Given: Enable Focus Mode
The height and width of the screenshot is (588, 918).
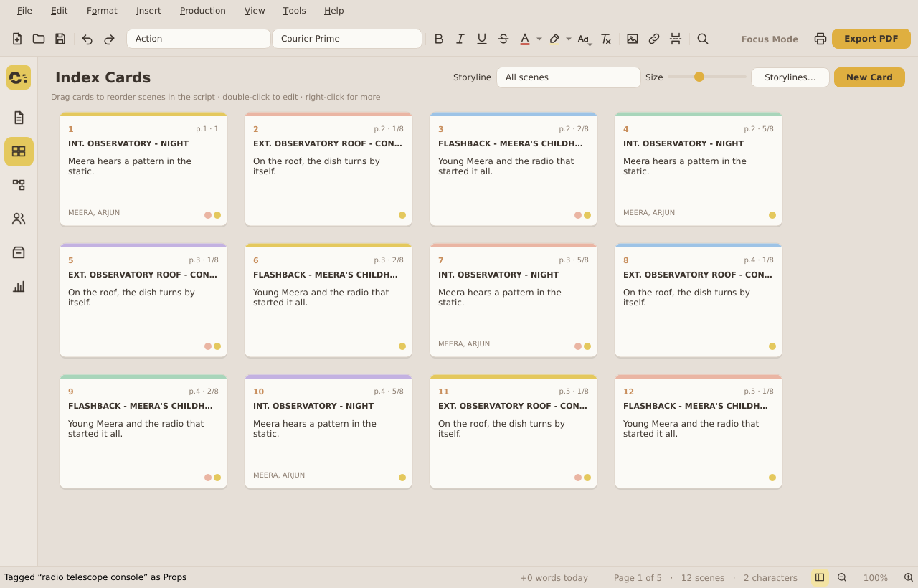Looking at the screenshot, I should click(x=770, y=39).
